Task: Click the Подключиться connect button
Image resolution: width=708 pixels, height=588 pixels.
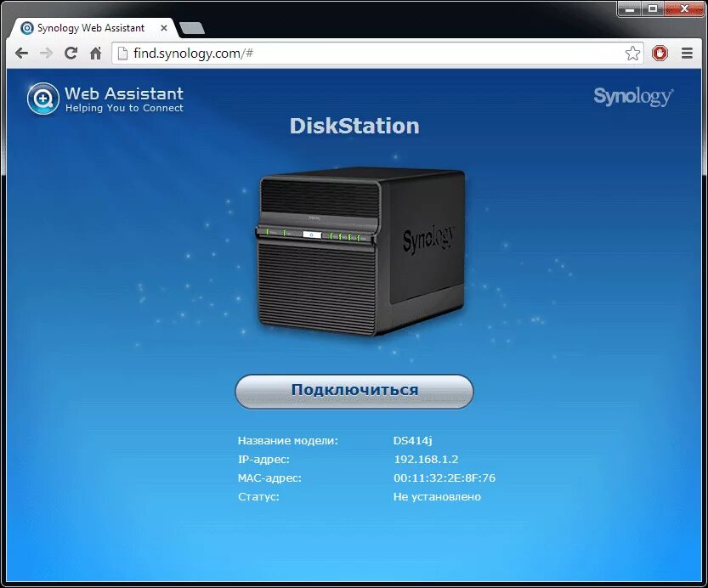Action: [354, 391]
